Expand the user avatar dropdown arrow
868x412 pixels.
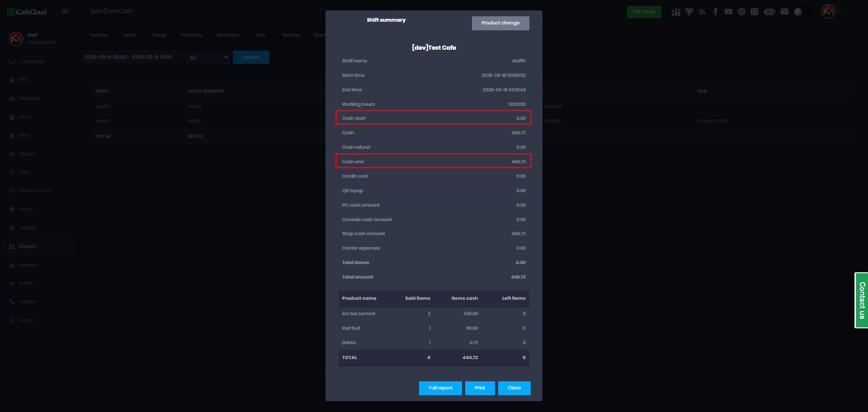pyautogui.click(x=841, y=12)
